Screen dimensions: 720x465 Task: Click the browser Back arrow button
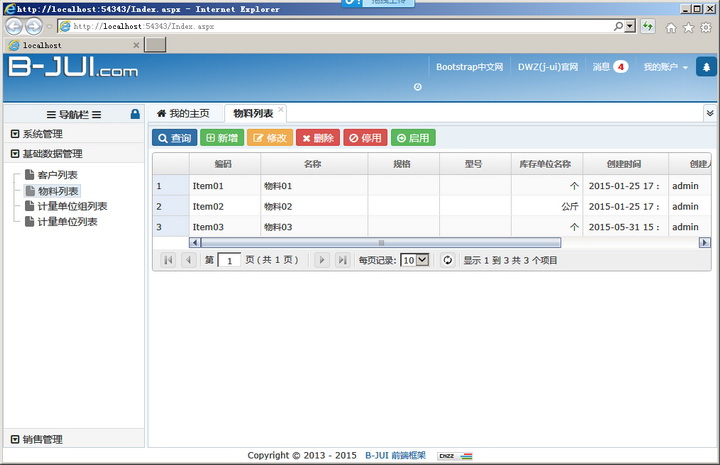(13, 27)
